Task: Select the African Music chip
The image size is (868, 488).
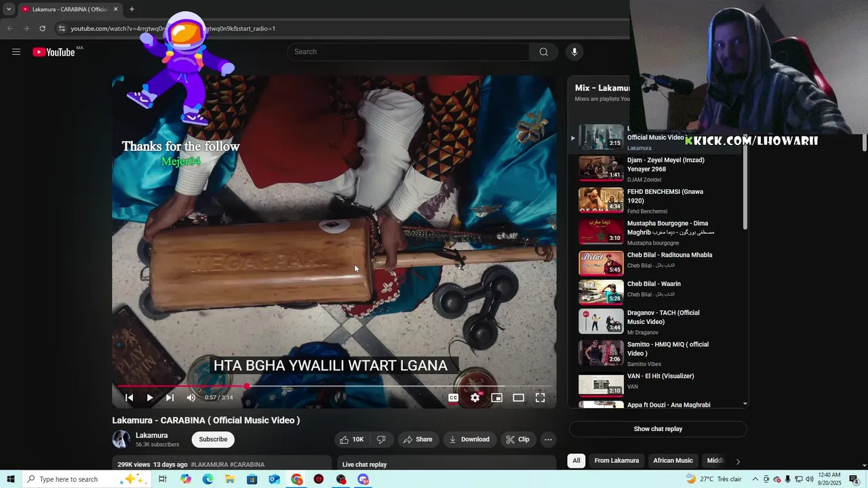Action: click(x=673, y=461)
